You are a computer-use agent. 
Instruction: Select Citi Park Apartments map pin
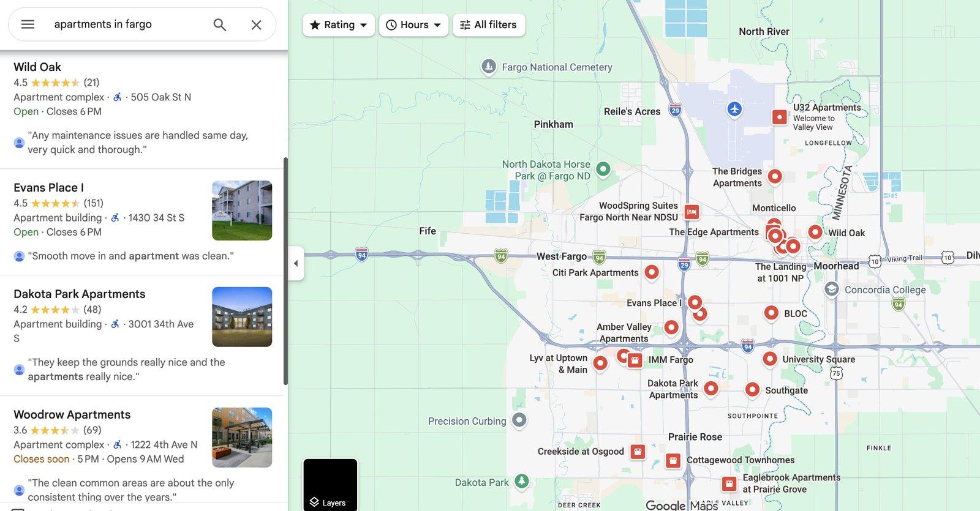(652, 272)
